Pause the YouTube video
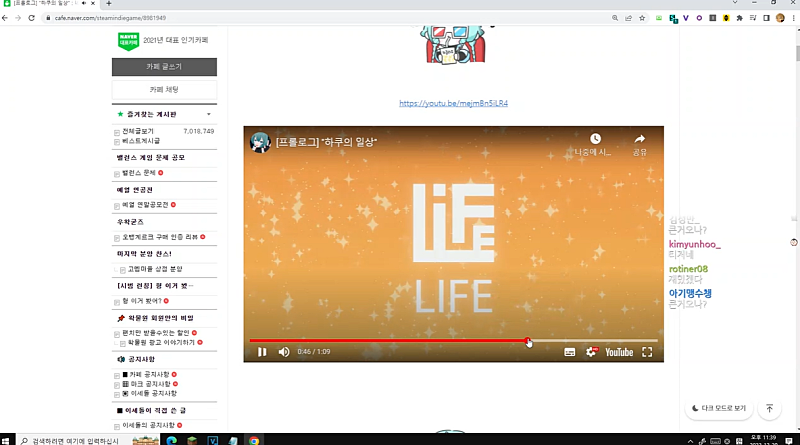 [x=262, y=352]
